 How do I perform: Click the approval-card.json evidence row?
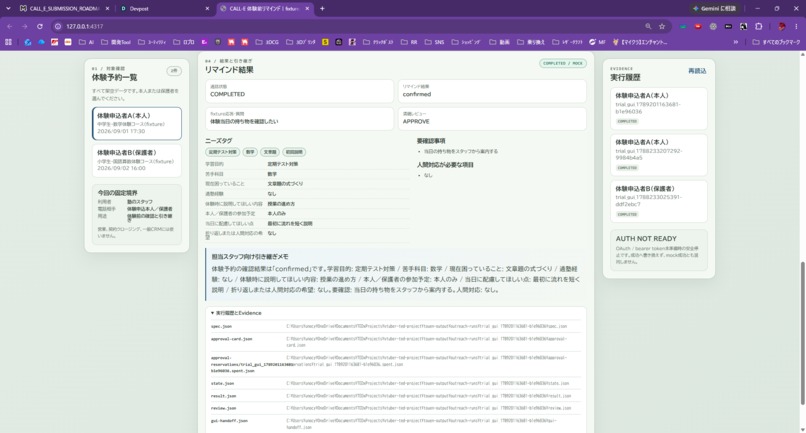tap(396, 342)
